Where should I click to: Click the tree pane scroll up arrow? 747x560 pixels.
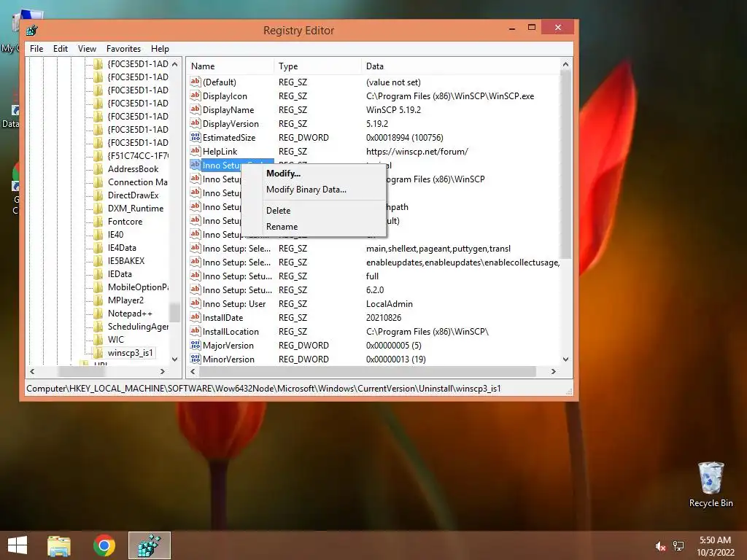click(x=175, y=64)
